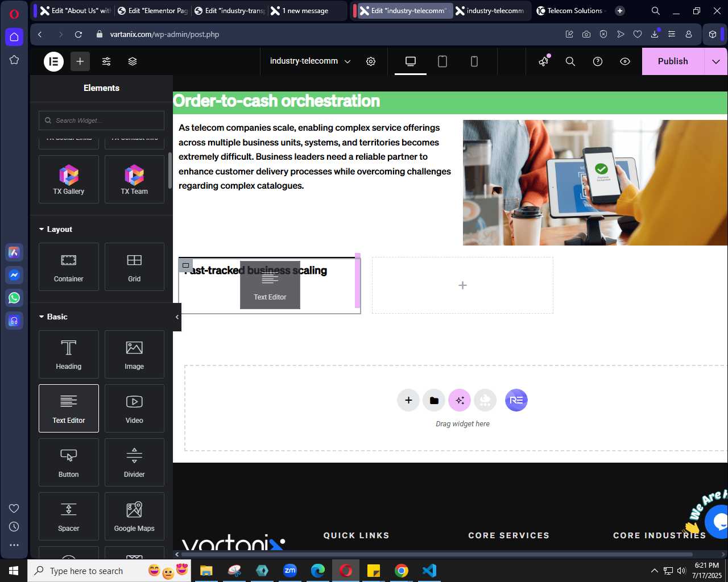Switch to 1 new message tab
Image resolution: width=728 pixels, height=582 pixels.
[x=305, y=11]
